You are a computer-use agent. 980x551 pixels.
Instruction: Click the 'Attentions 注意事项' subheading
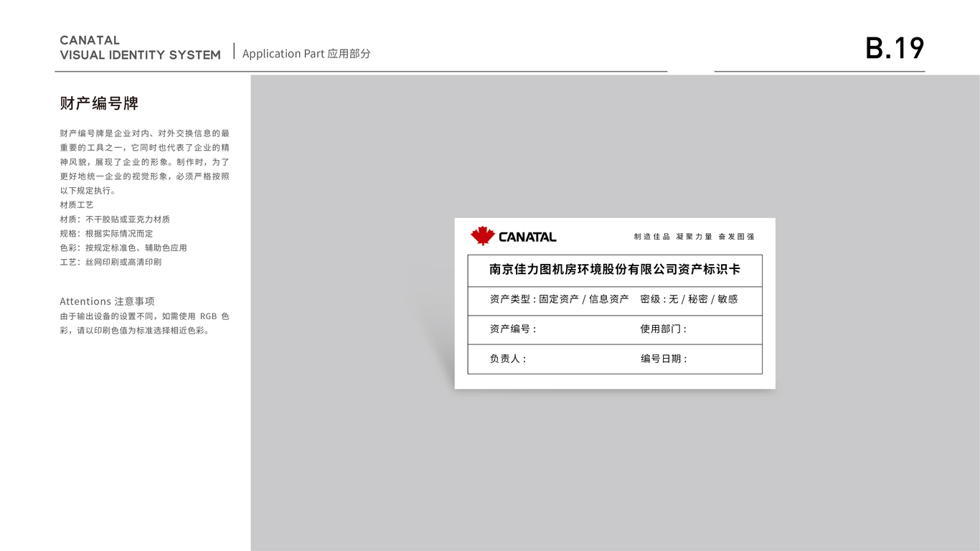[107, 301]
